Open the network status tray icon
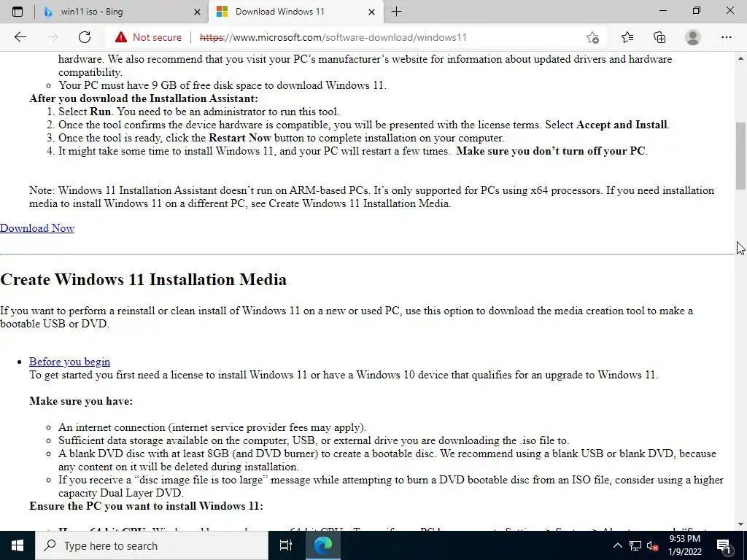The height and width of the screenshot is (560, 747). (x=635, y=545)
